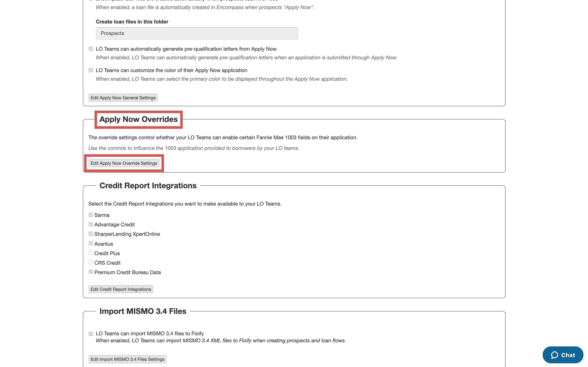
Task: Click Edit Import MISMO 3.4 Files Settings
Action: click(x=127, y=359)
